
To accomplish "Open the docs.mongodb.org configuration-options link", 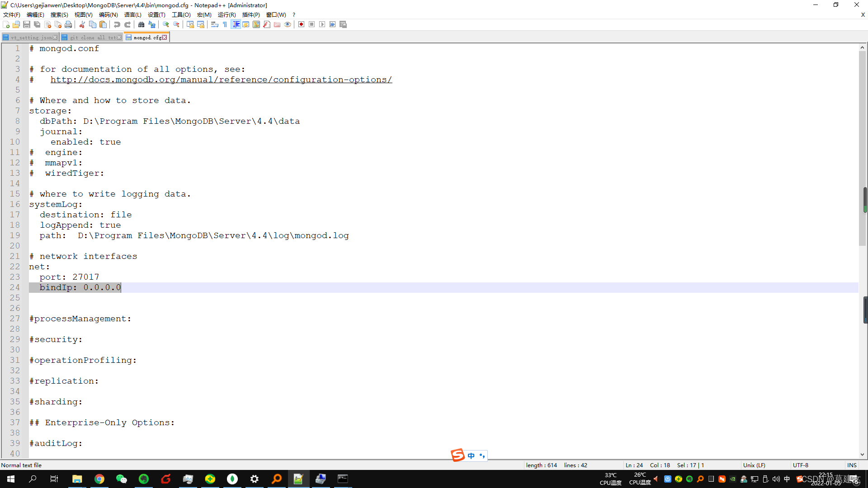I will click(x=221, y=80).
